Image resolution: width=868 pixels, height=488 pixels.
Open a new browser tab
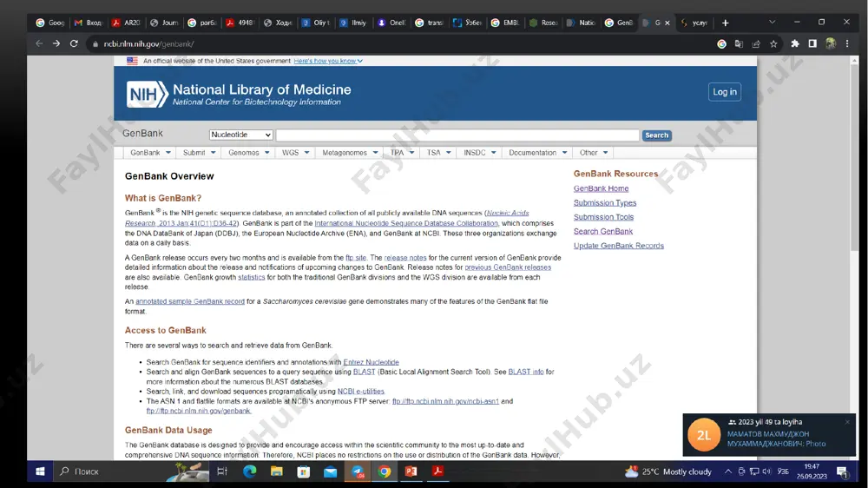pos(725,23)
